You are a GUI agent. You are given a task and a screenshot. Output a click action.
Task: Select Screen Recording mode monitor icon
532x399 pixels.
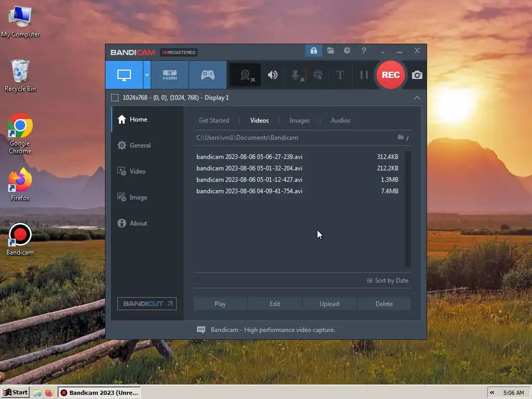124,75
